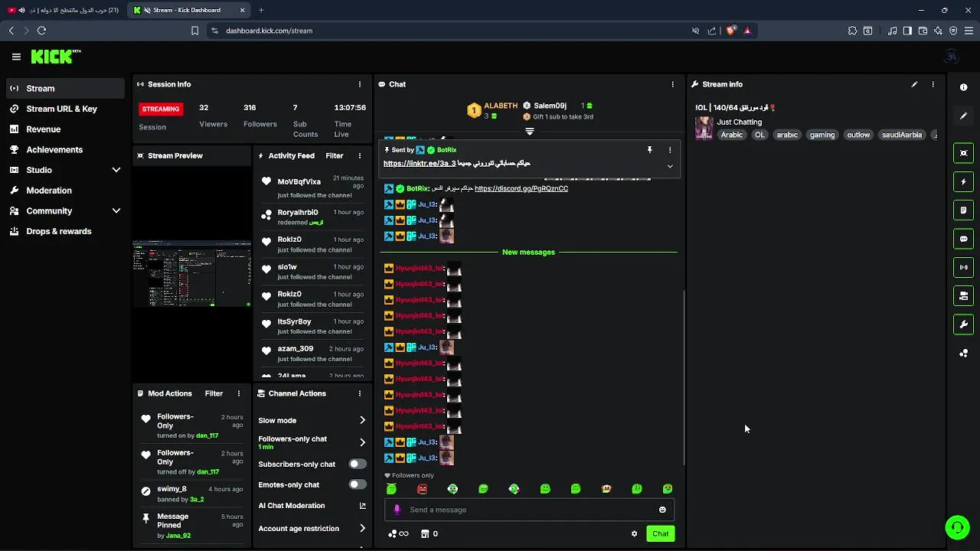Open Chat panel three-dot options

(673, 84)
